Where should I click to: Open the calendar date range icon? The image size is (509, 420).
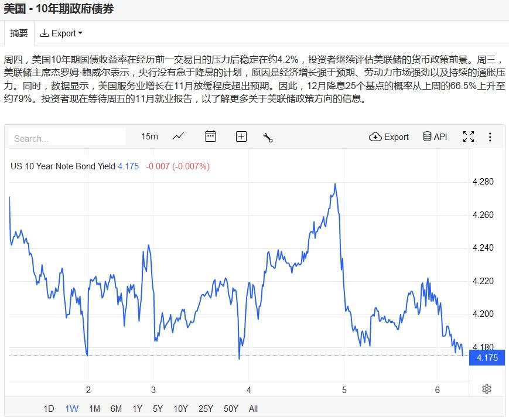(x=210, y=136)
